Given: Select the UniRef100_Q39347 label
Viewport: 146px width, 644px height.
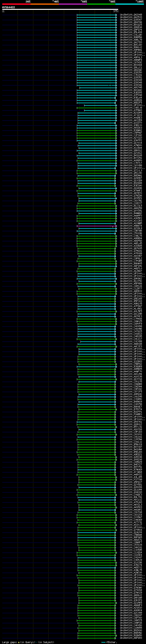Looking at the screenshot, I should point(131,20).
